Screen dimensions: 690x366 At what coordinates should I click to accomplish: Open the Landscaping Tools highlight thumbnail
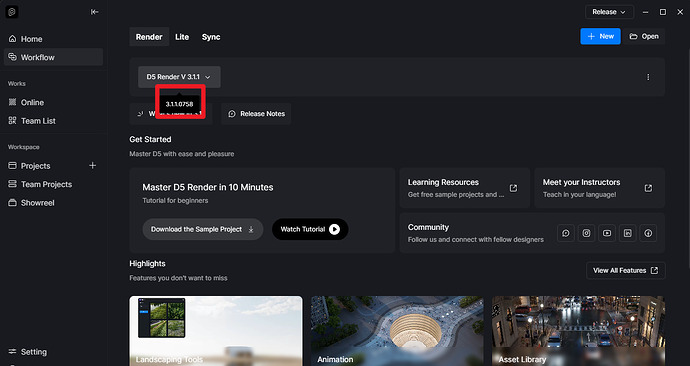pyautogui.click(x=216, y=331)
